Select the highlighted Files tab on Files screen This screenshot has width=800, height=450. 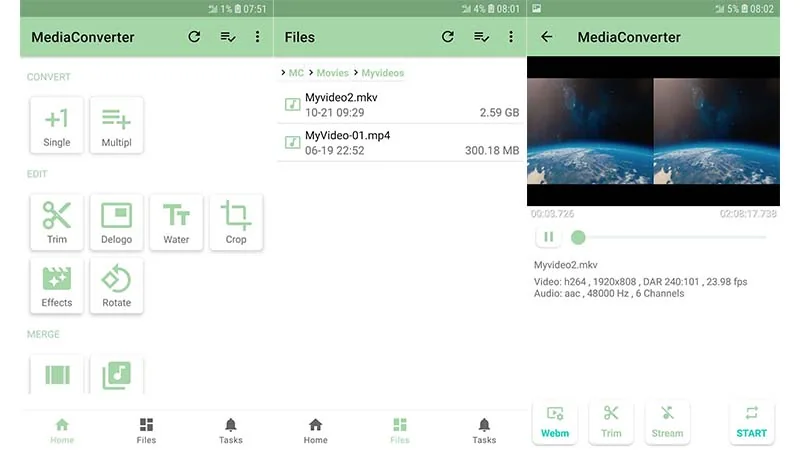[399, 431]
